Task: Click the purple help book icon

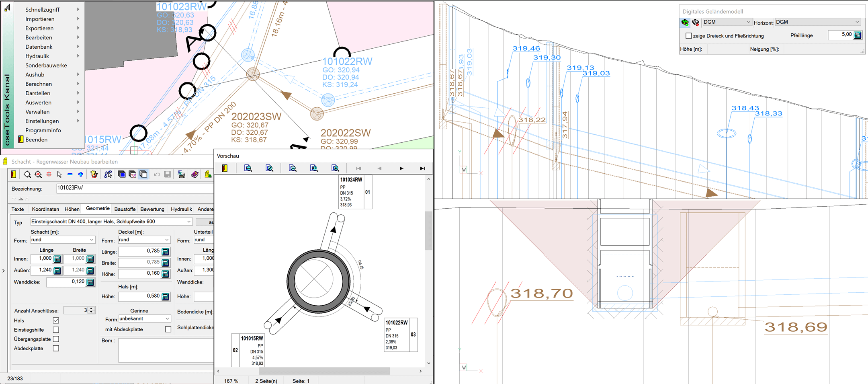Action: click(195, 175)
